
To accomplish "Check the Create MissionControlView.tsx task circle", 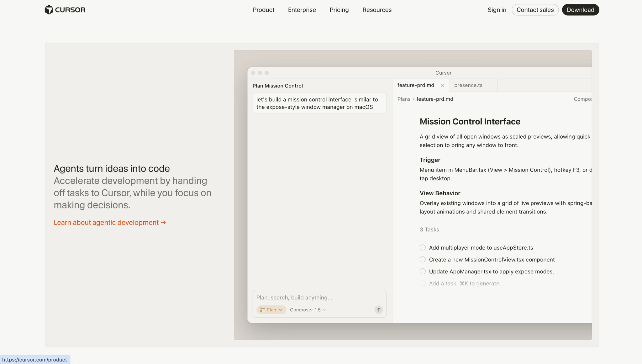I will point(423,260).
